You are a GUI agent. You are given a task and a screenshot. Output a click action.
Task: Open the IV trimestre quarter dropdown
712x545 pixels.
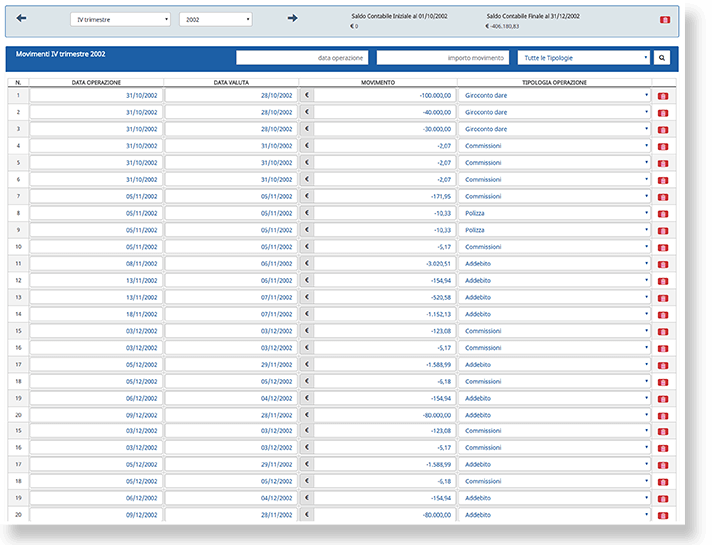click(120, 20)
